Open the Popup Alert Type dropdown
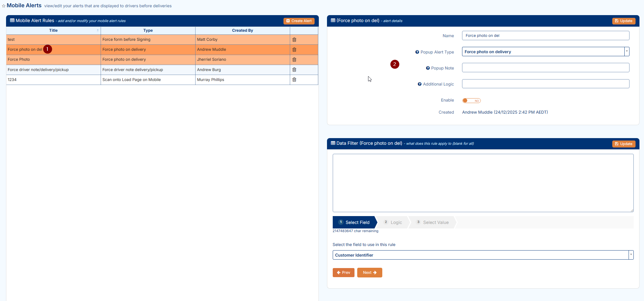The height and width of the screenshot is (301, 644). (x=627, y=52)
